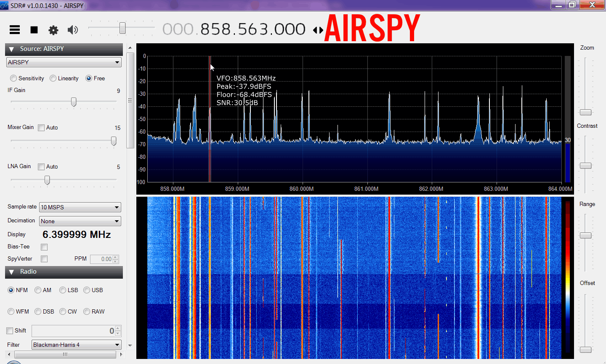
Task: Mute audio using the speaker icon
Action: click(x=73, y=29)
